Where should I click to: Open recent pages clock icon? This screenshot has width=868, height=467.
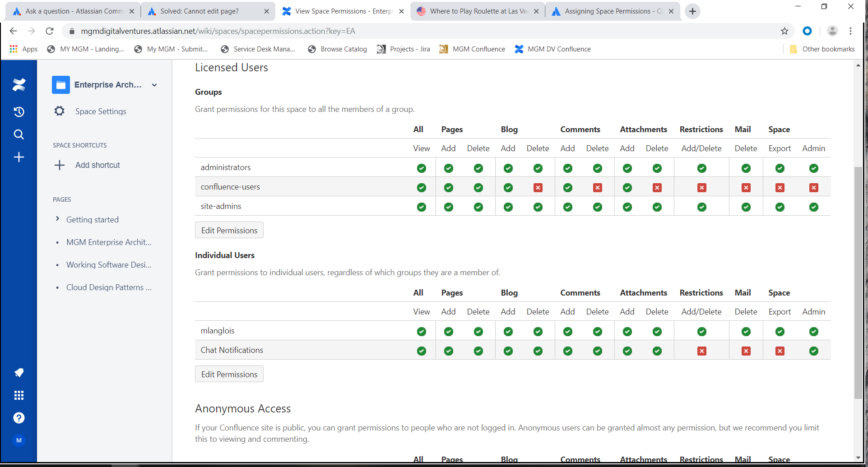tap(19, 112)
